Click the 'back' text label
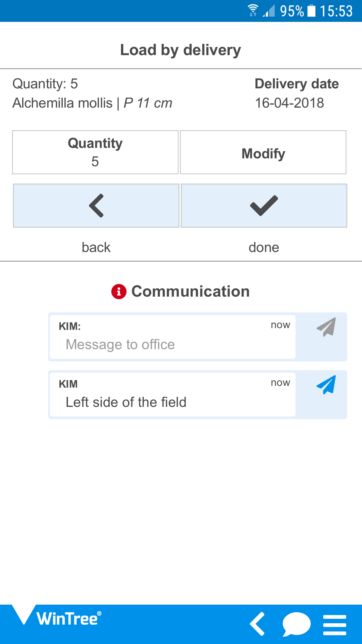Viewport: 362px width, 644px height. click(x=96, y=247)
